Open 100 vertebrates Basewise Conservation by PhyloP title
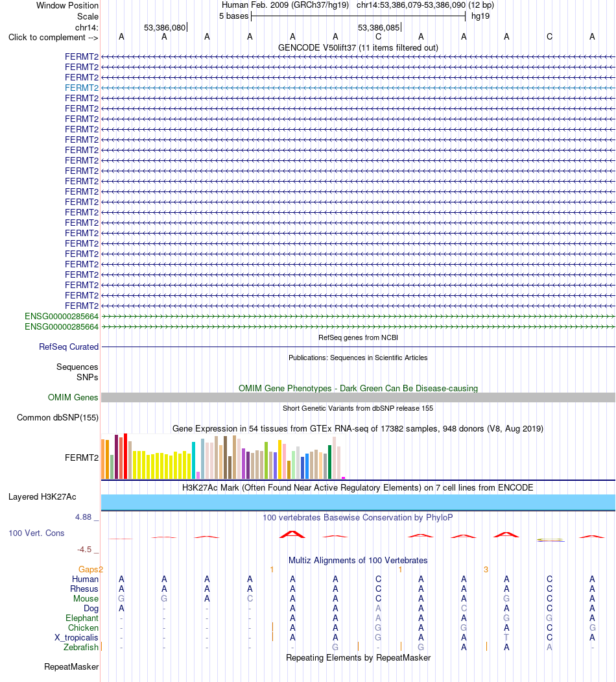 coord(358,518)
